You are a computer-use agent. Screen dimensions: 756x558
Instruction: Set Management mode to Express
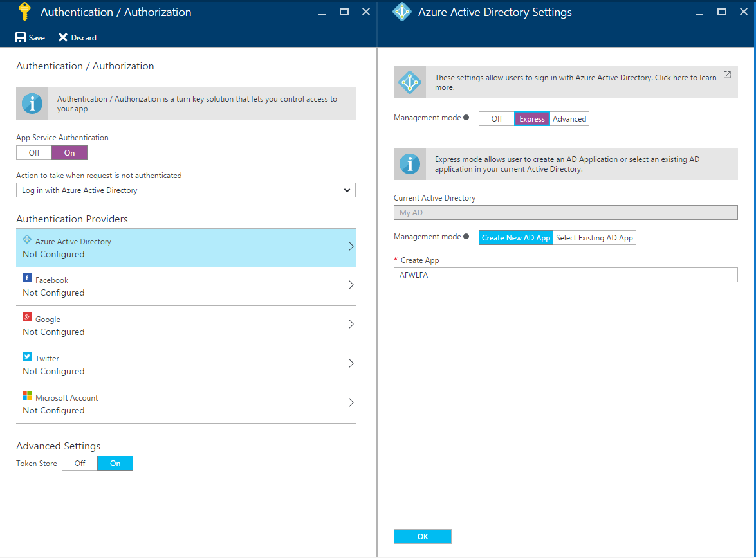pos(532,118)
